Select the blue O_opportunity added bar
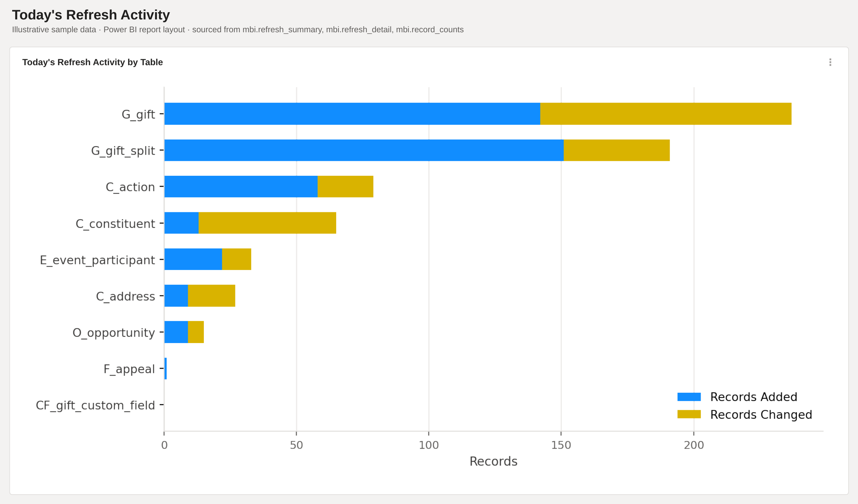The image size is (858, 504). (x=176, y=332)
